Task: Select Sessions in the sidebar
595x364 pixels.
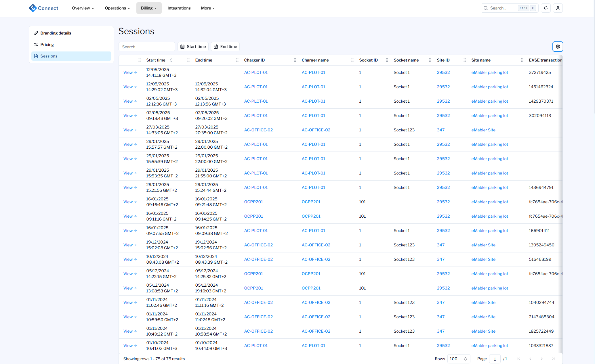Action: [49, 56]
